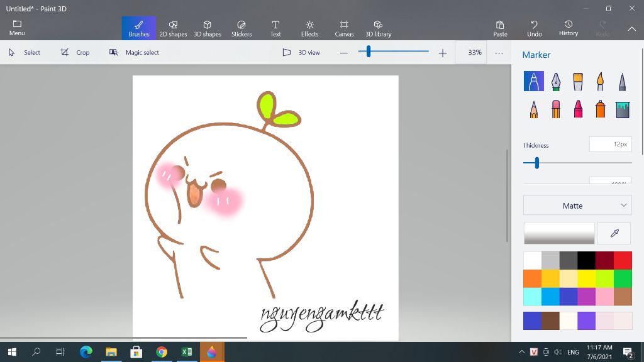Open the notification center

pos(628,352)
